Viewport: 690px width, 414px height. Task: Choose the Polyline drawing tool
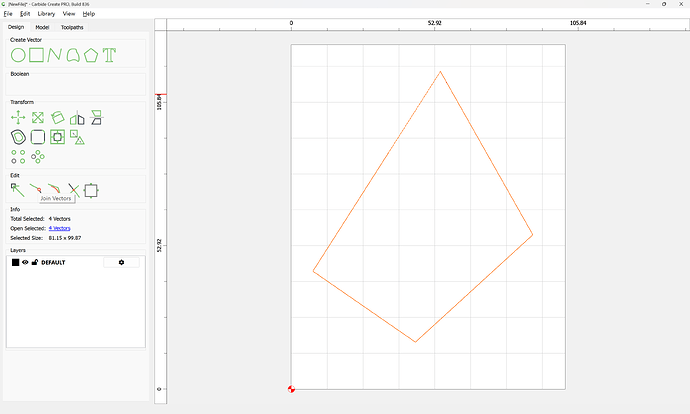click(x=55, y=55)
